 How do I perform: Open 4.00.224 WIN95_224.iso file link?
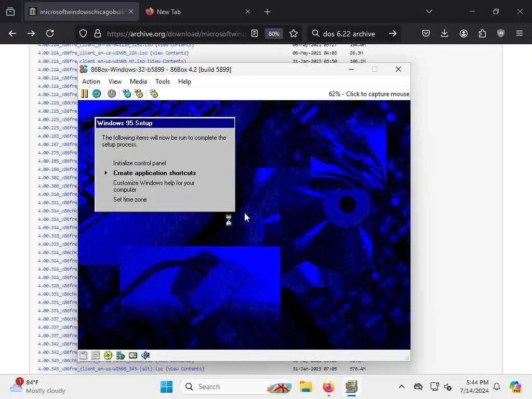coord(92,53)
